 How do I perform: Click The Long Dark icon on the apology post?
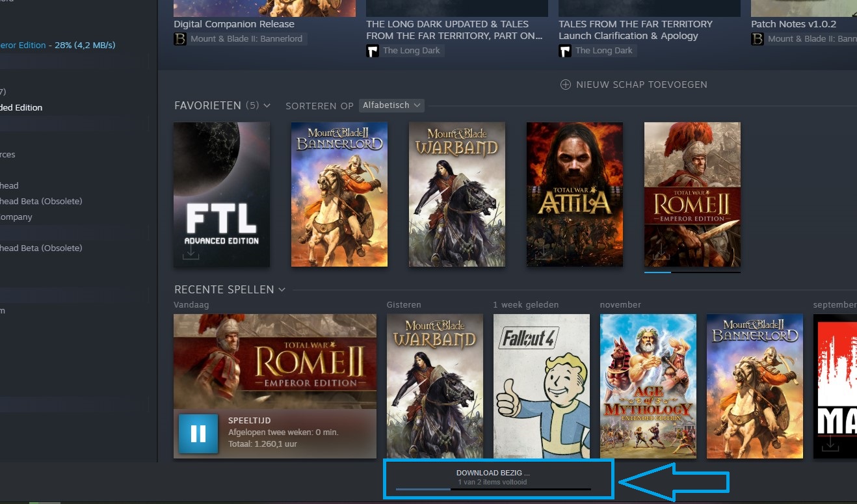(x=564, y=50)
